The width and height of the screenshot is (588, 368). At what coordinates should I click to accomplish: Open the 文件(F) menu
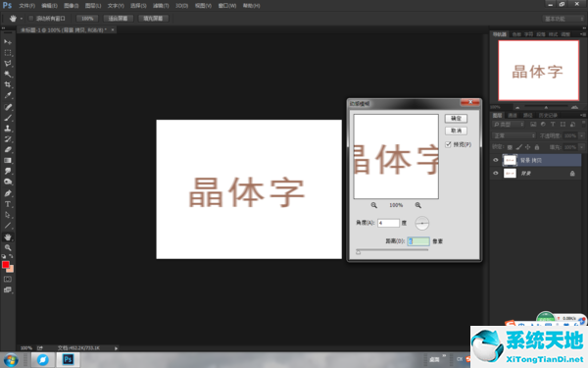coord(27,6)
